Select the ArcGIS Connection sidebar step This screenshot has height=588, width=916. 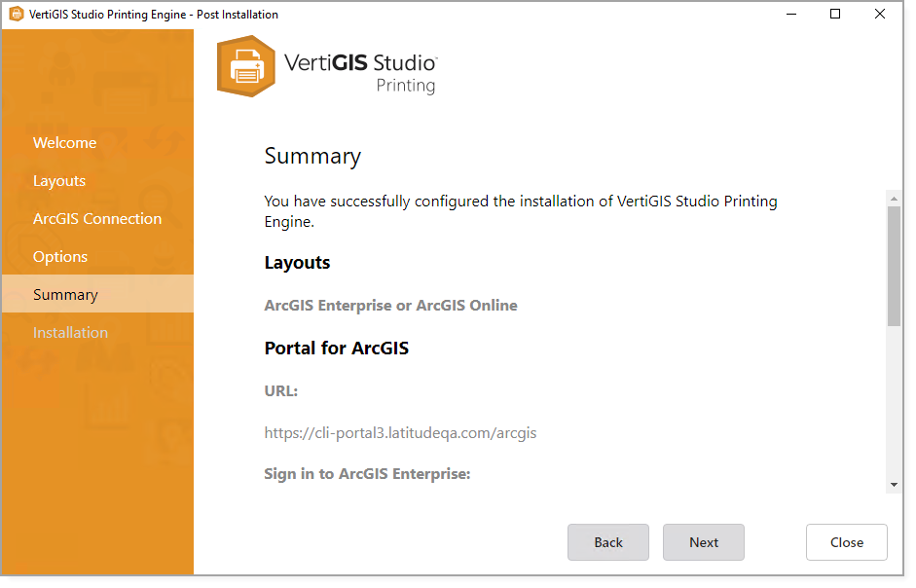[97, 219]
